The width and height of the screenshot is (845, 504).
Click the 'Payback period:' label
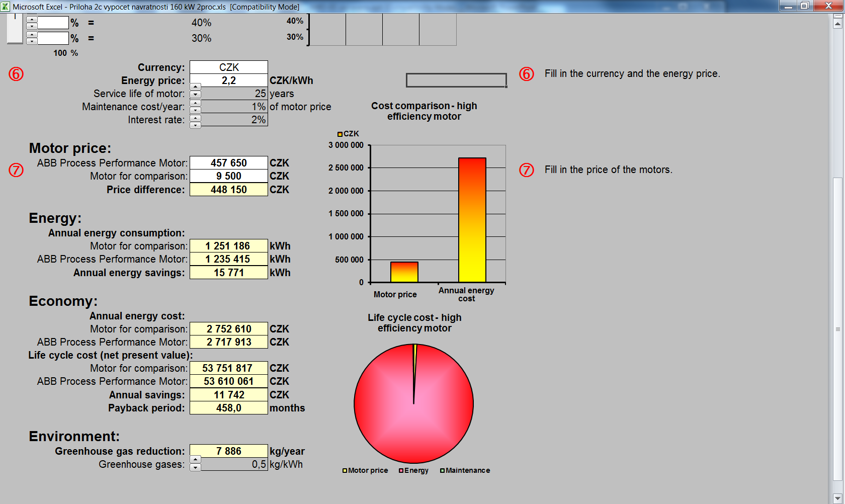(x=146, y=408)
